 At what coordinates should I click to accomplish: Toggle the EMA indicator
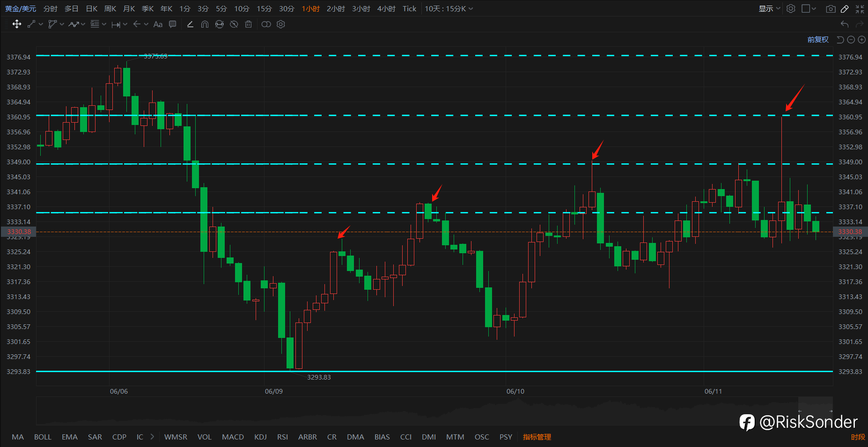[70, 437]
